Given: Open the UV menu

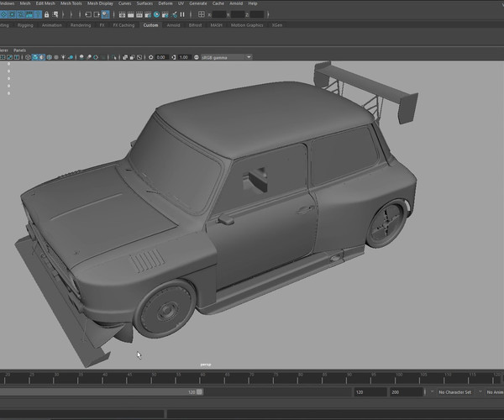Looking at the screenshot, I should (181, 3).
